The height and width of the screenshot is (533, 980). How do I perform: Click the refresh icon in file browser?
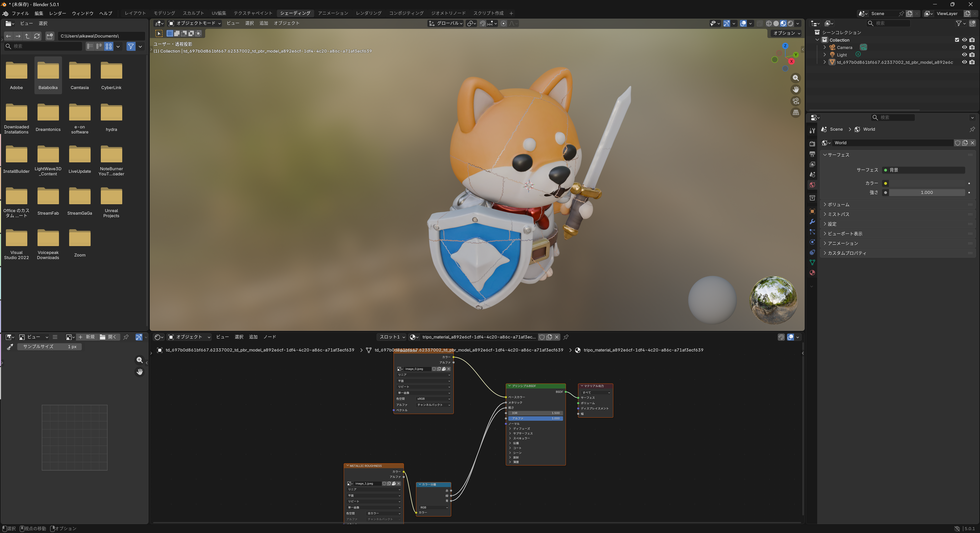(37, 36)
